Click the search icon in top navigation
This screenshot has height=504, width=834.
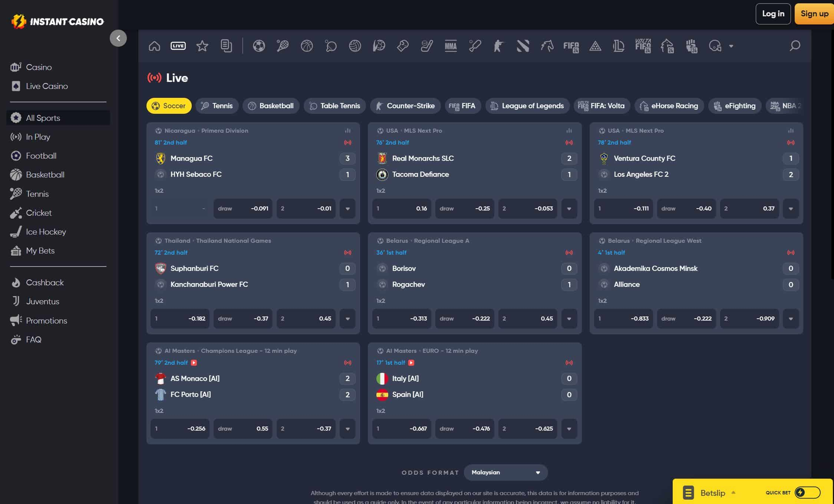point(795,45)
